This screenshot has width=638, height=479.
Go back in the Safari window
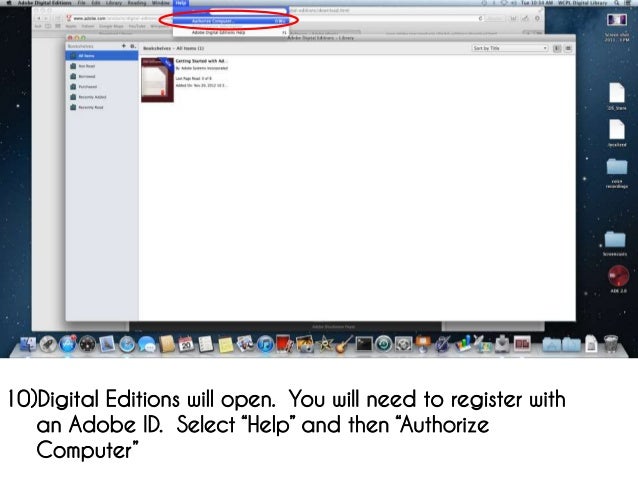39,18
